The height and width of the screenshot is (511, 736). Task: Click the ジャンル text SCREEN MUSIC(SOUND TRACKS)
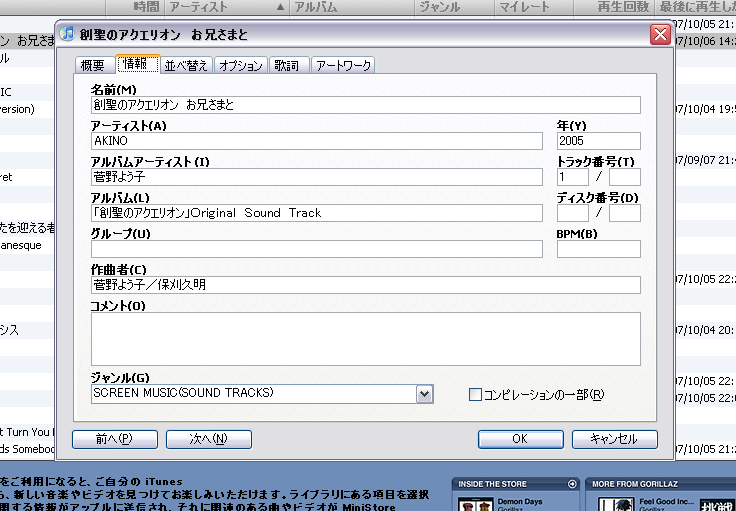pos(183,393)
